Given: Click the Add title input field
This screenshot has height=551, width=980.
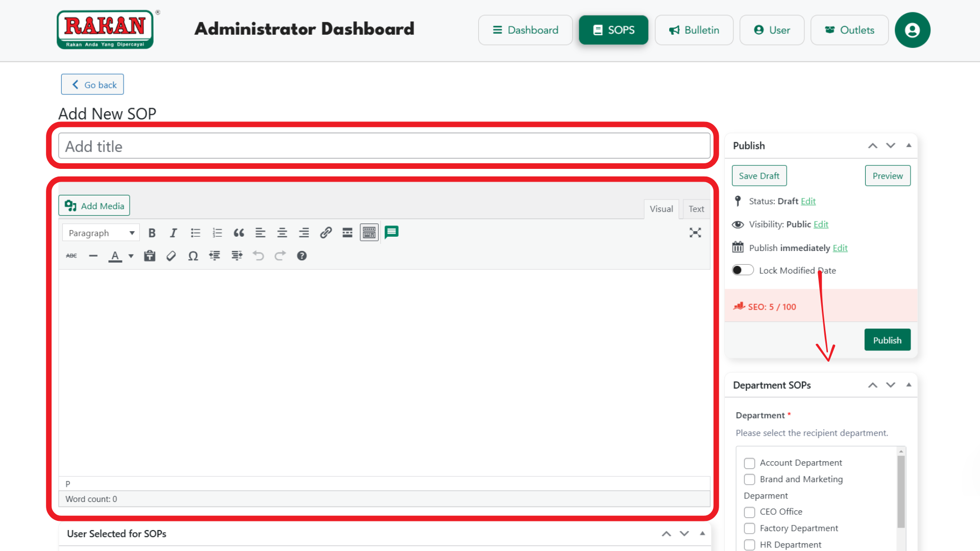Looking at the screenshot, I should click(384, 146).
